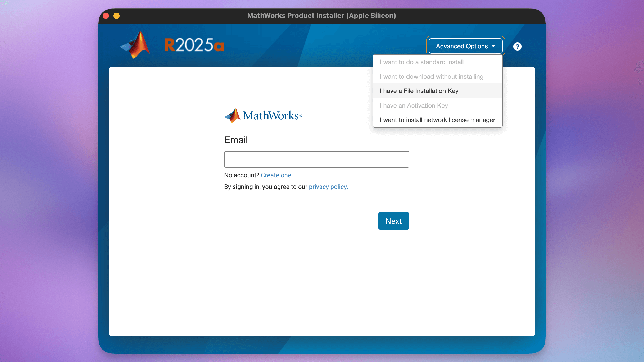Click the MATLAB logo in the header

click(135, 45)
